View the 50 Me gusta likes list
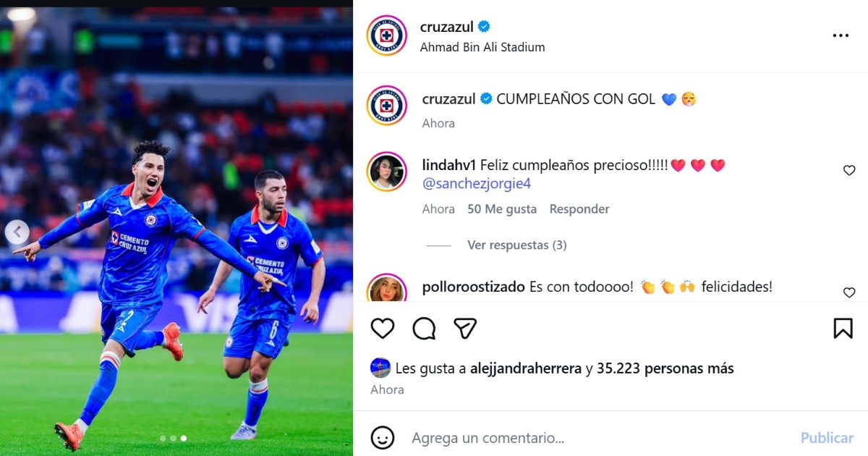The width and height of the screenshot is (868, 456). click(502, 209)
